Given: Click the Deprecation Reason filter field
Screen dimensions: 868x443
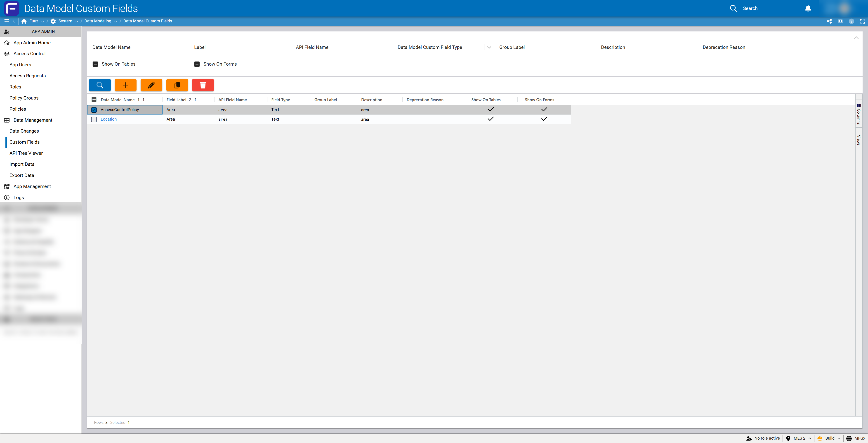Looking at the screenshot, I should 751,47.
